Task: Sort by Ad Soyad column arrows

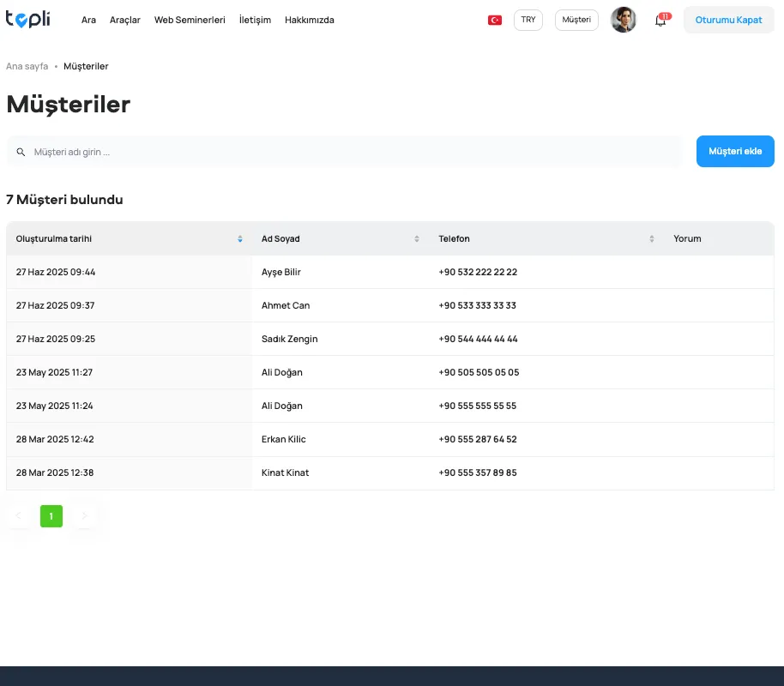Action: [x=417, y=239]
